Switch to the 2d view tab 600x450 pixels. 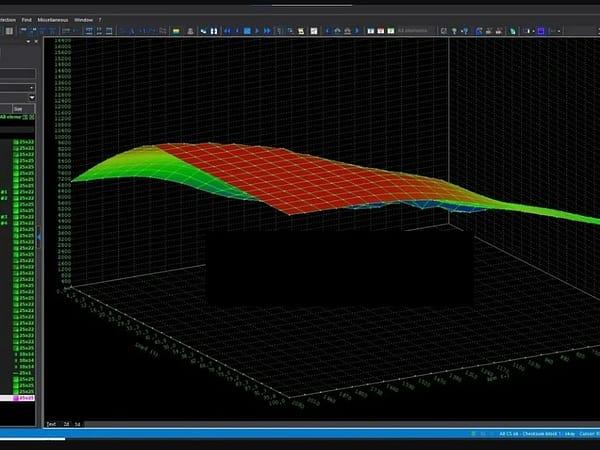click(66, 424)
